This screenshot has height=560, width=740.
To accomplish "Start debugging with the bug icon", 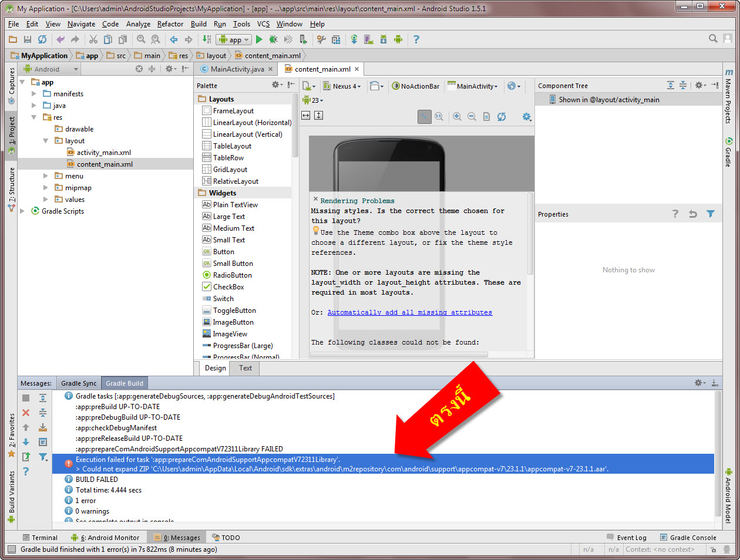I will click(273, 39).
